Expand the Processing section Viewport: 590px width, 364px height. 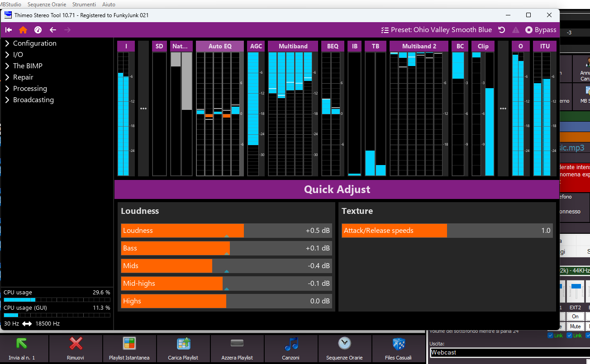tap(7, 89)
